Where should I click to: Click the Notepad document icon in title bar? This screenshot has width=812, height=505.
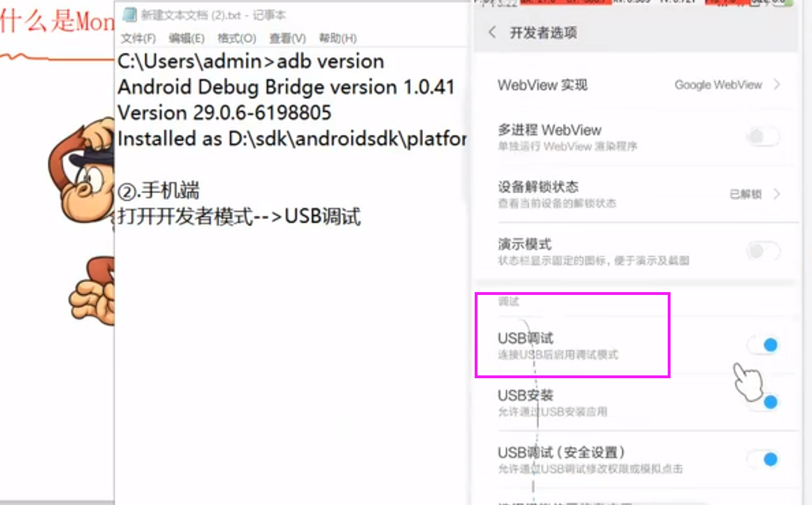(130, 15)
